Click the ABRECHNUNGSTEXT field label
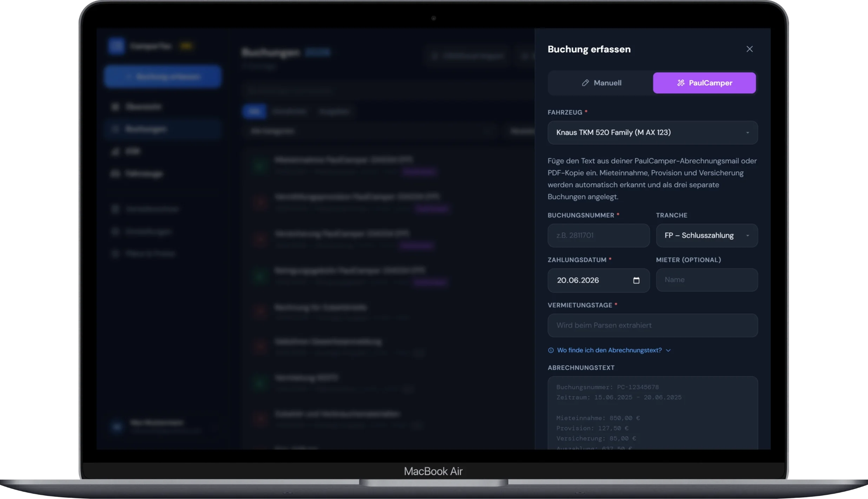 [581, 368]
